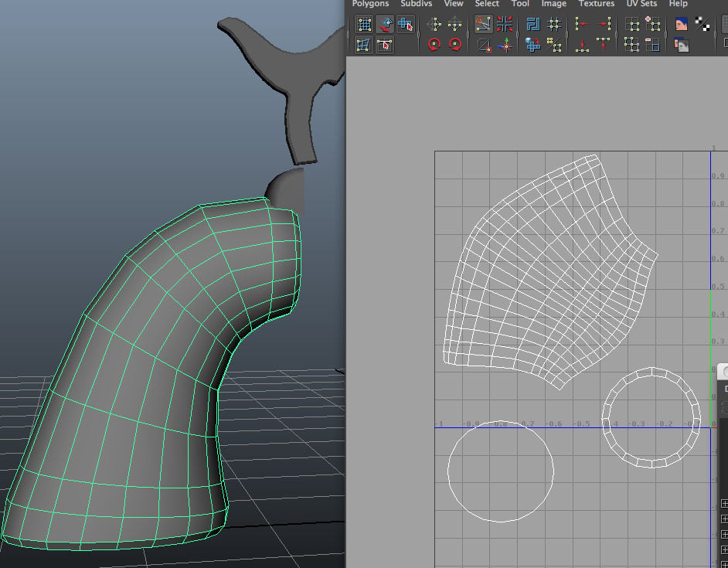The height and width of the screenshot is (568, 728).
Task: Rotate UVs clockwise
Action: click(x=455, y=45)
